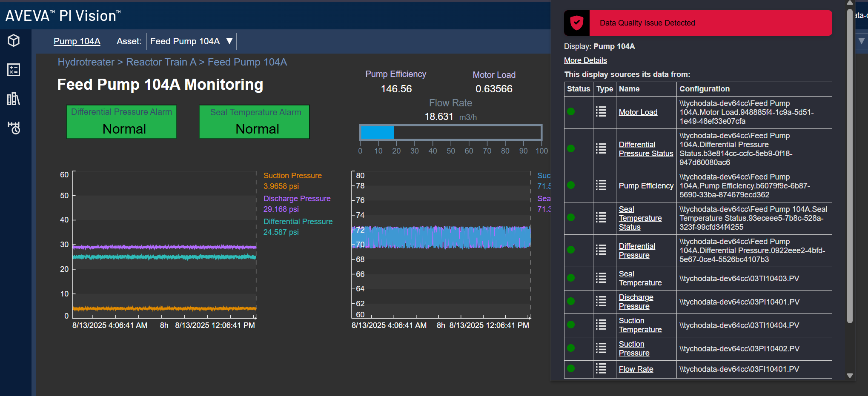
Task: Click the list type icon for Motor Load
Action: 601,112
